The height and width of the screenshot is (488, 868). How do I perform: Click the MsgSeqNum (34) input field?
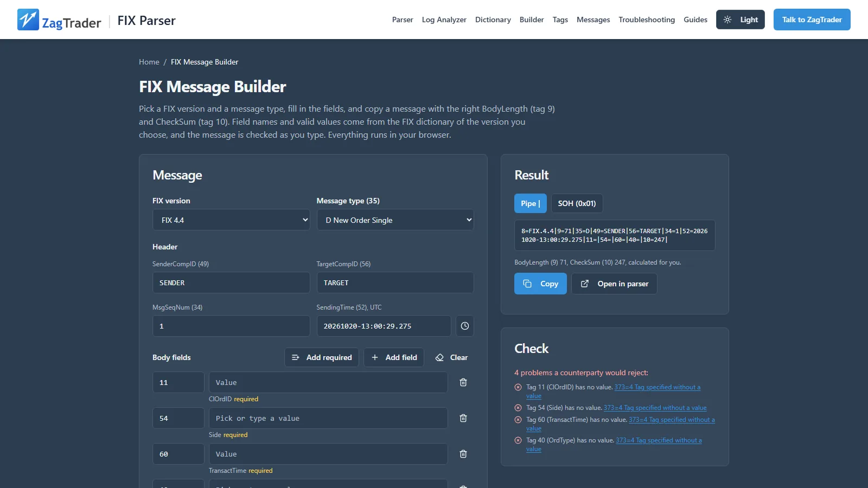tap(231, 326)
